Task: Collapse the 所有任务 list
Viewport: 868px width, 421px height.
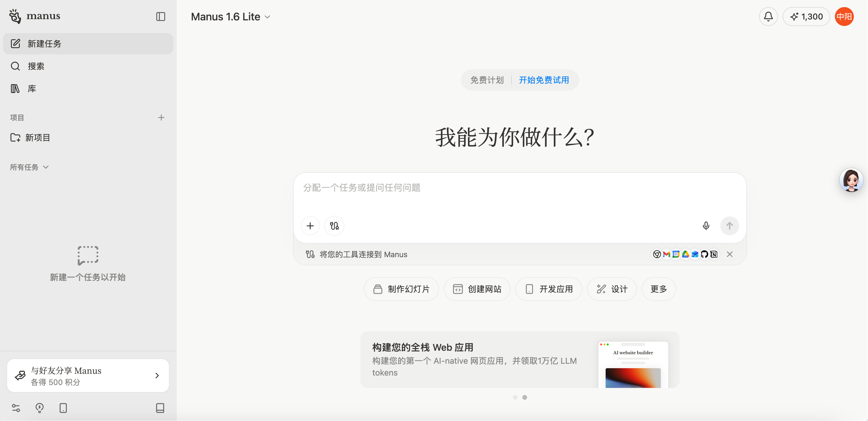Action: (x=29, y=167)
